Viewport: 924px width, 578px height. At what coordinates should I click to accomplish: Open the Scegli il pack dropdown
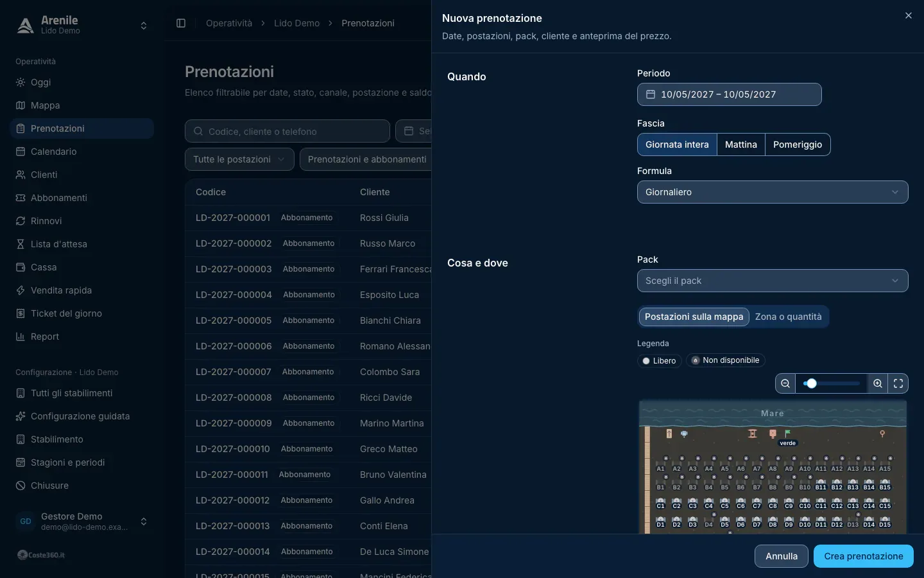tap(773, 281)
